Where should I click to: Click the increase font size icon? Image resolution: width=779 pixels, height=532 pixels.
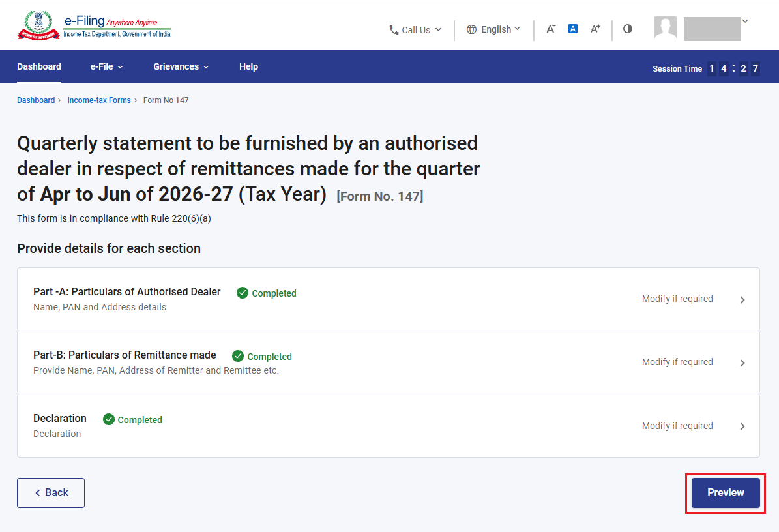[595, 29]
